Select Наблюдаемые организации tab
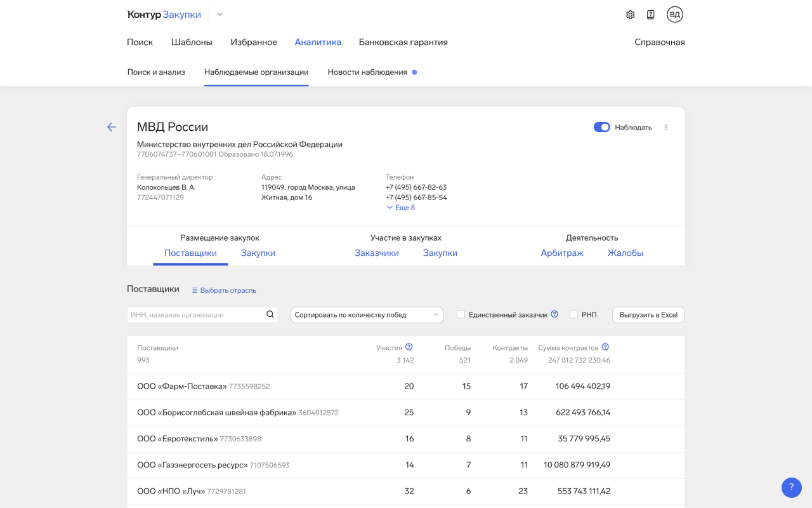 point(256,72)
